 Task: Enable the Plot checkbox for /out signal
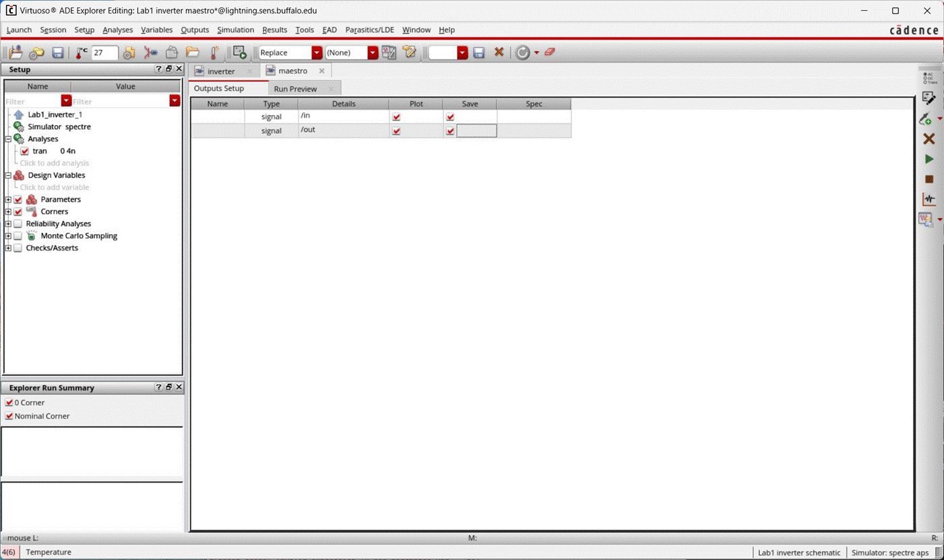[x=397, y=131]
